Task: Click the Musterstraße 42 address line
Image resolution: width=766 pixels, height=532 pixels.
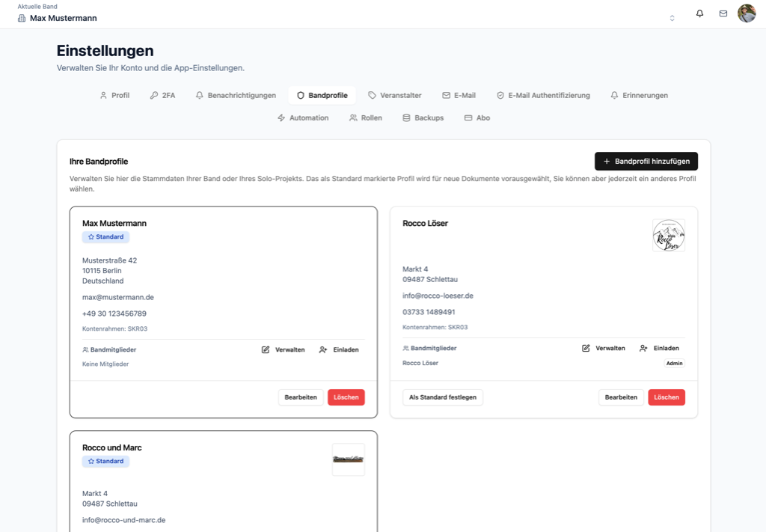Action: tap(109, 260)
